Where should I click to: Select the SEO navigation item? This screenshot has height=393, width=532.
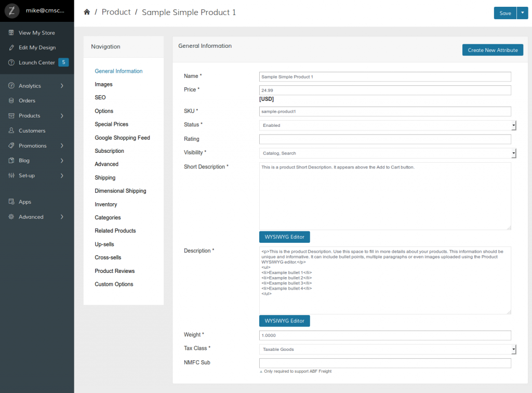[x=100, y=97]
